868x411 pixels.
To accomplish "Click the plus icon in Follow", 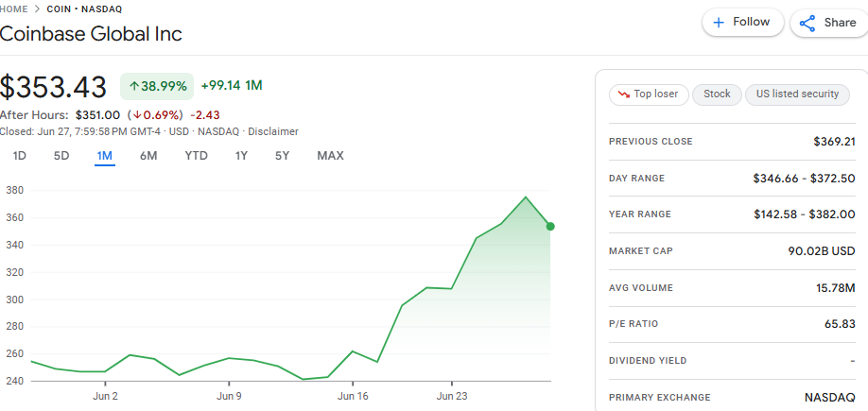I will (719, 23).
